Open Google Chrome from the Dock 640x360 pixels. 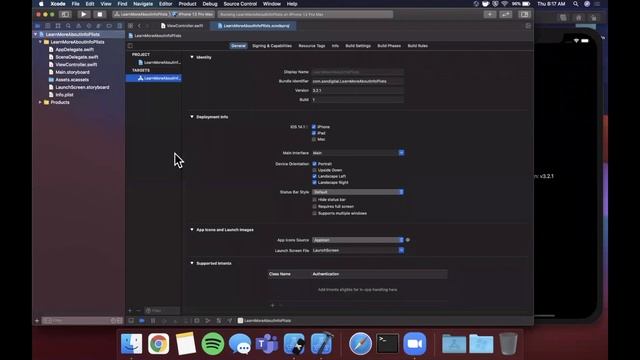click(158, 344)
